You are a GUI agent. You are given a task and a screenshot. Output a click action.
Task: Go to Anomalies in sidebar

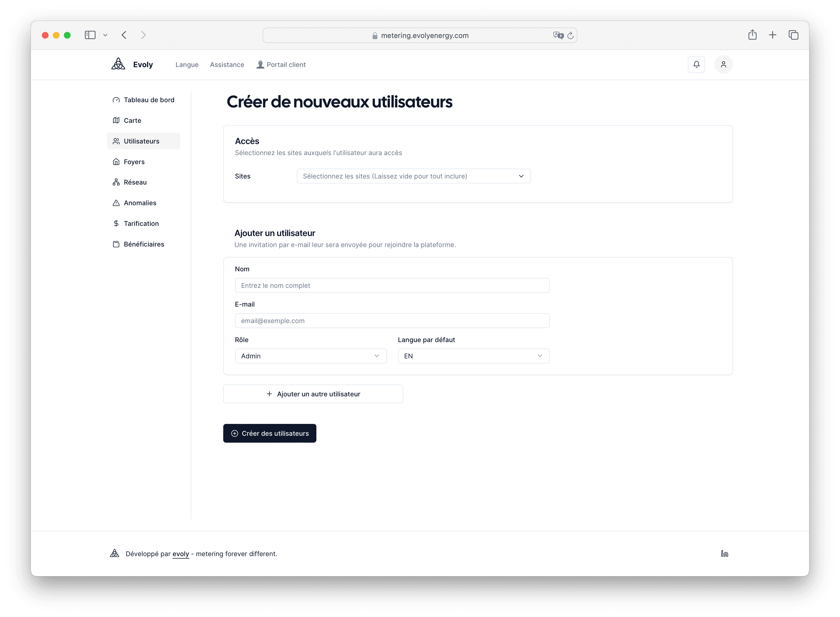(x=140, y=203)
